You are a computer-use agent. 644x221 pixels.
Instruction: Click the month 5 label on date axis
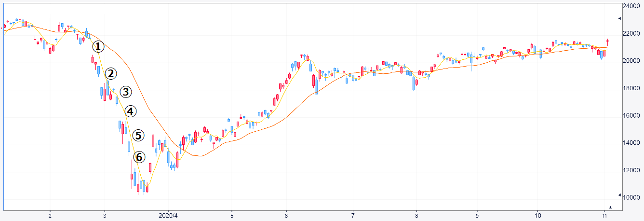(232, 215)
